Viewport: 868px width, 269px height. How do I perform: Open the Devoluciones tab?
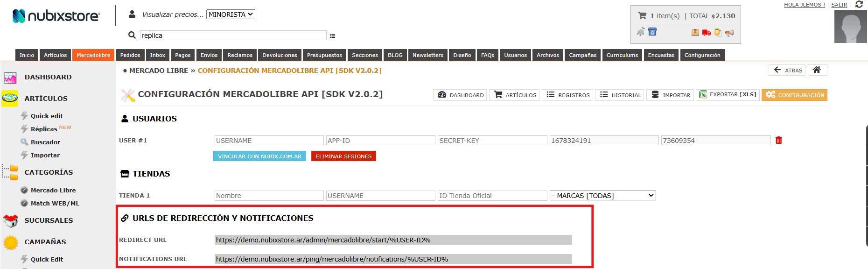click(280, 55)
